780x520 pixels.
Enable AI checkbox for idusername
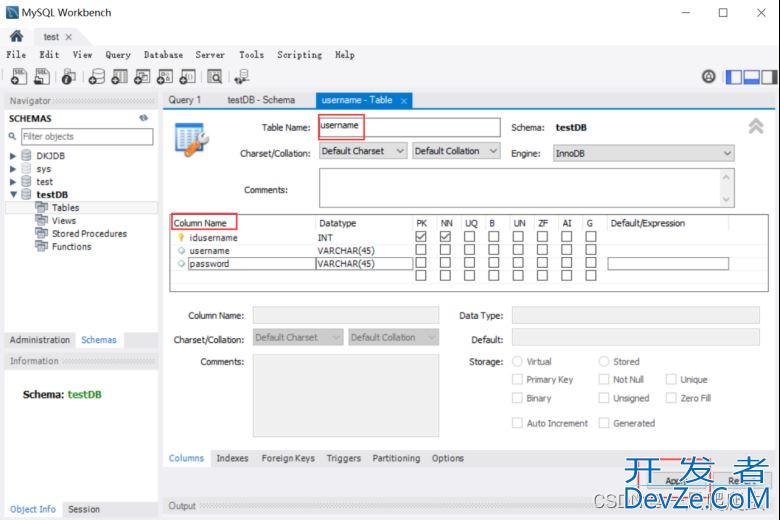[x=567, y=237]
